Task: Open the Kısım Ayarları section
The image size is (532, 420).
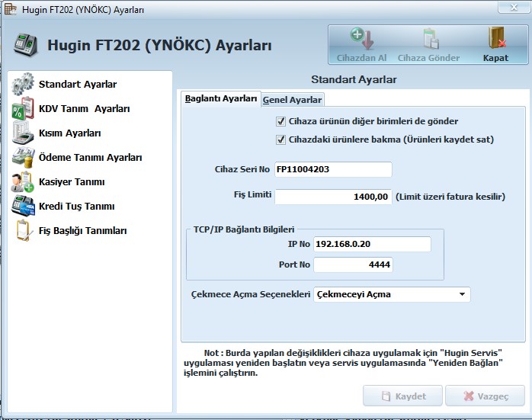Action: click(x=70, y=133)
